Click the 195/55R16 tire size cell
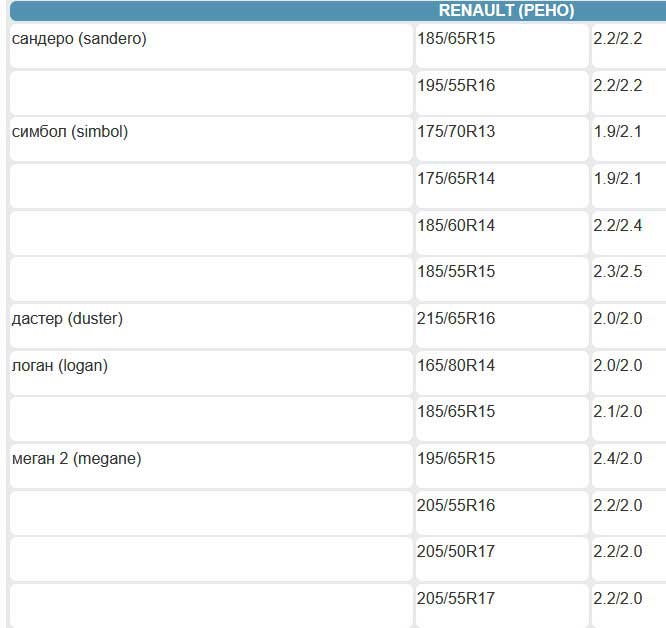 pyautogui.click(x=502, y=93)
